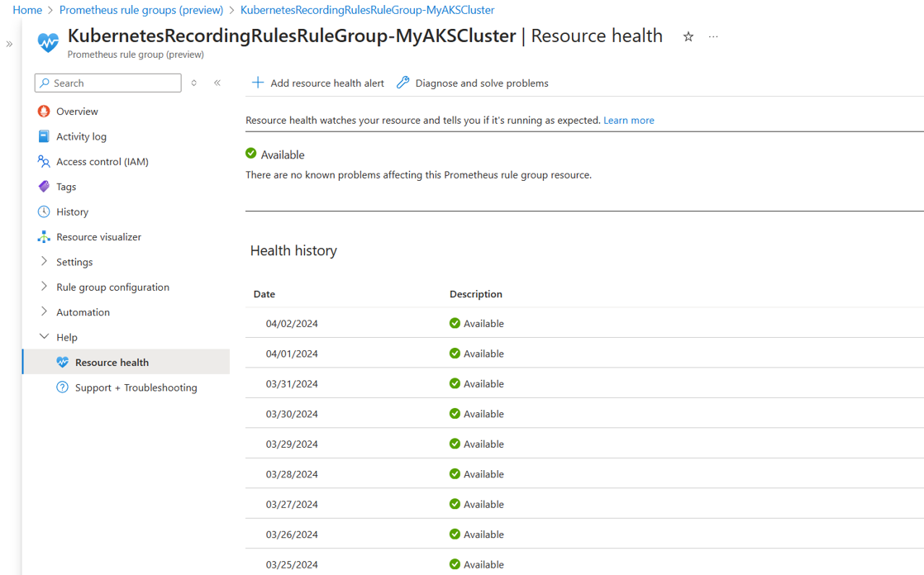Expand the Rule group configuration section
This screenshot has height=575, width=924.
tap(42, 287)
